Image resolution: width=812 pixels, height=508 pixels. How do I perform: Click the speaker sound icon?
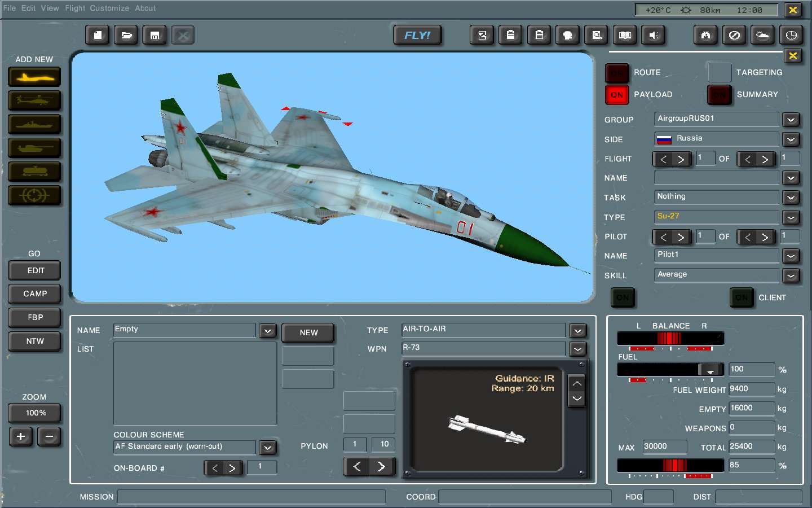(654, 35)
